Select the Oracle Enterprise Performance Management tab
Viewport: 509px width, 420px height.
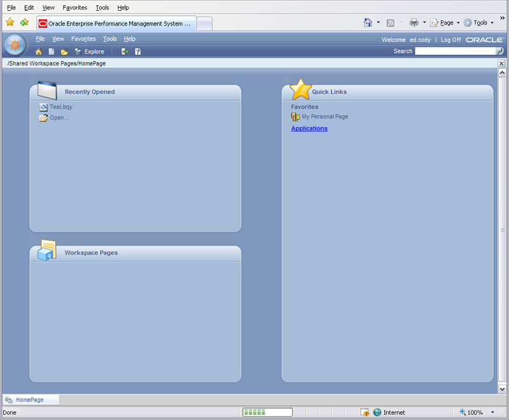116,24
